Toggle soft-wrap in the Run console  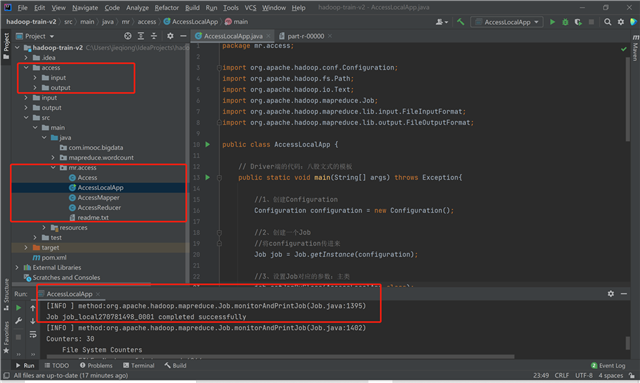click(33, 334)
